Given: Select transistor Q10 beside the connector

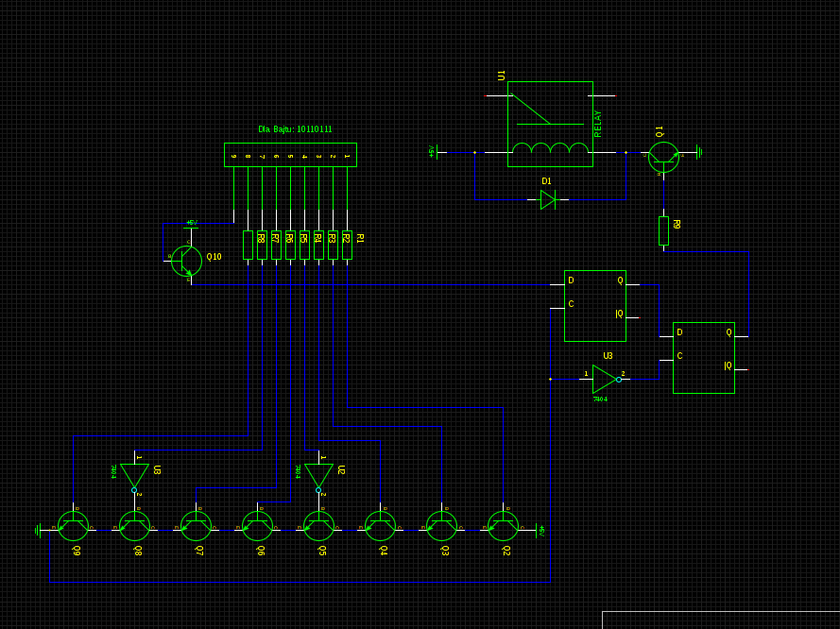Looking at the screenshot, I should [x=186, y=261].
